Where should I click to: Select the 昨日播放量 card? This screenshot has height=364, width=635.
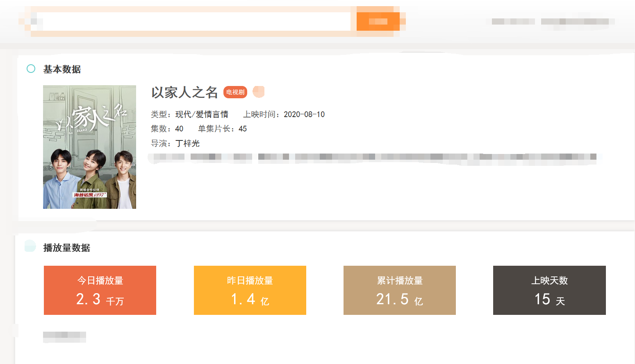250,290
